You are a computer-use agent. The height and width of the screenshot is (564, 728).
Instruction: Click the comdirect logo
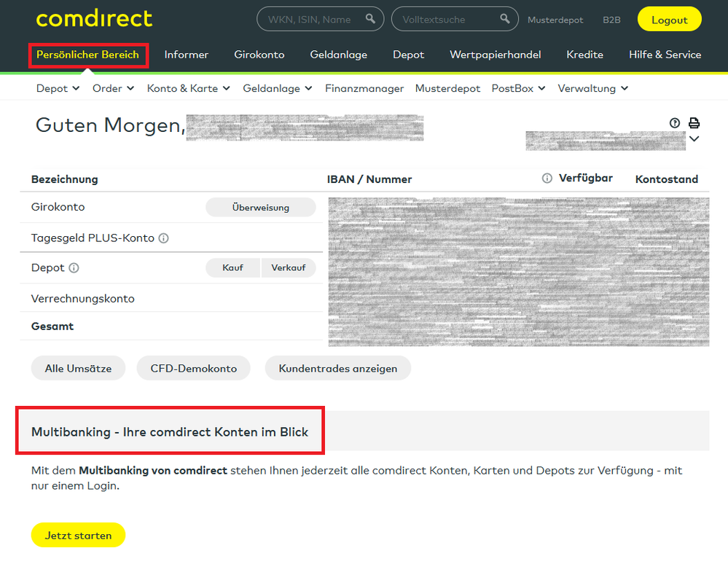tap(94, 19)
